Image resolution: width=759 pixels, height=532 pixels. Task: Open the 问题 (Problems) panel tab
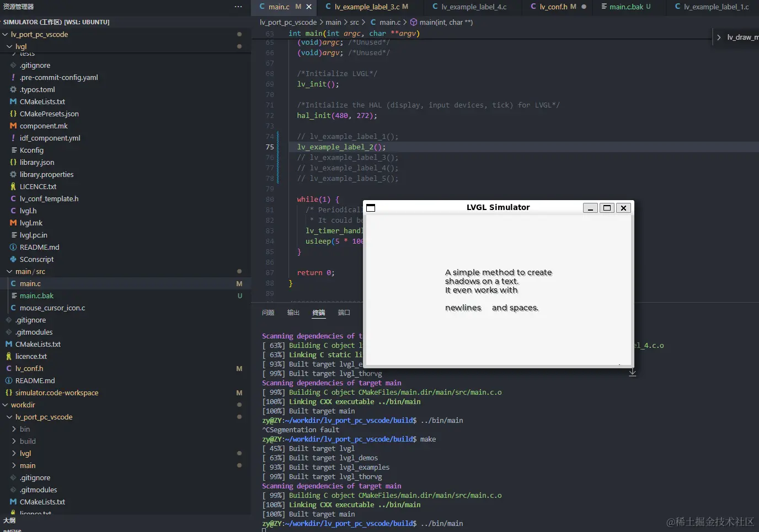(268, 313)
